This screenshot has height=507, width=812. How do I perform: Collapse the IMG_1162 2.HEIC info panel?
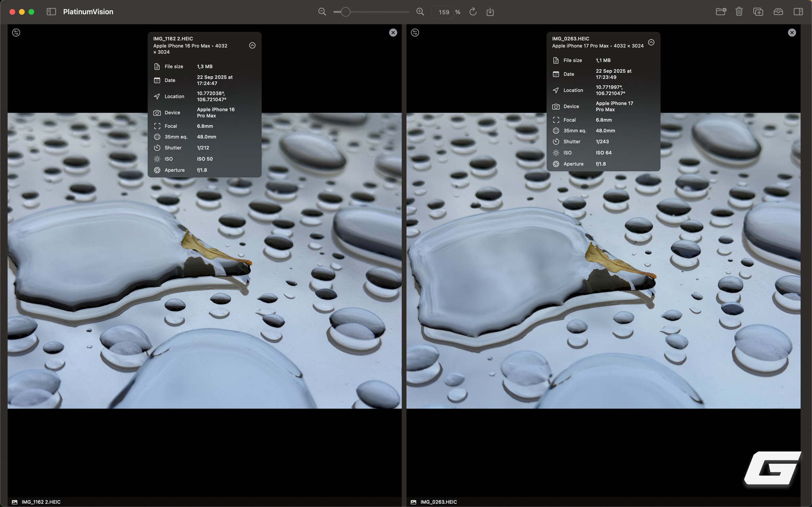coord(252,46)
